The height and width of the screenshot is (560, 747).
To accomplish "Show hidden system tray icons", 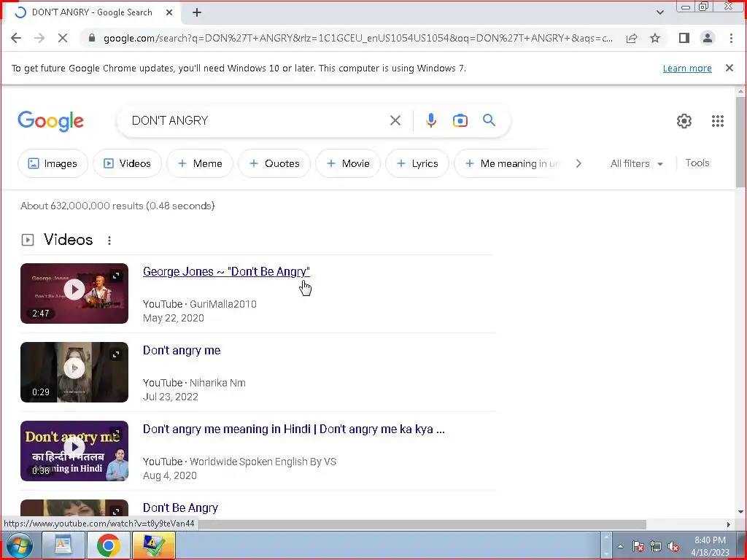I will click(620, 546).
